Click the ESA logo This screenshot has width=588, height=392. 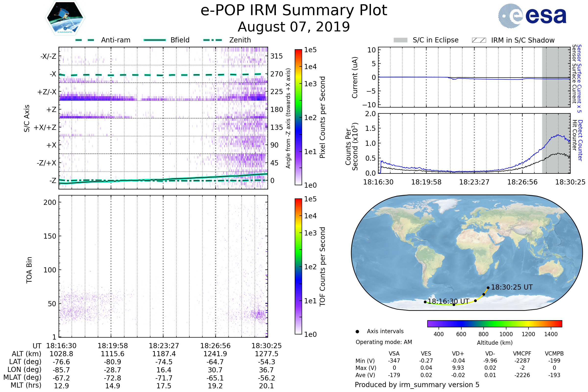(532, 16)
